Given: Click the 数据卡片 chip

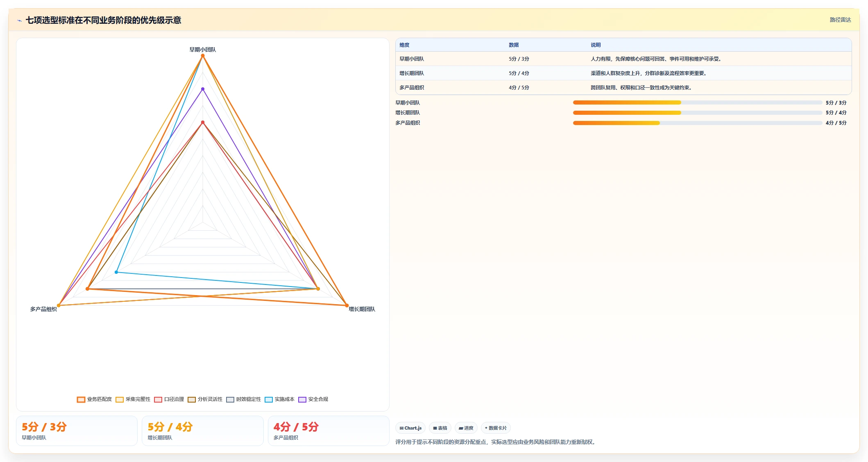Looking at the screenshot, I should (x=496, y=428).
